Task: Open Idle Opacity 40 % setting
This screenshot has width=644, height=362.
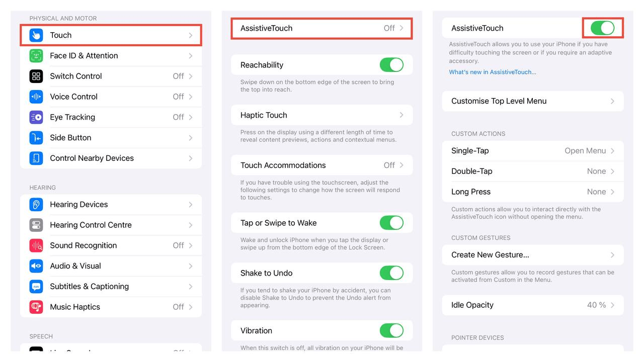Action: pos(533,305)
